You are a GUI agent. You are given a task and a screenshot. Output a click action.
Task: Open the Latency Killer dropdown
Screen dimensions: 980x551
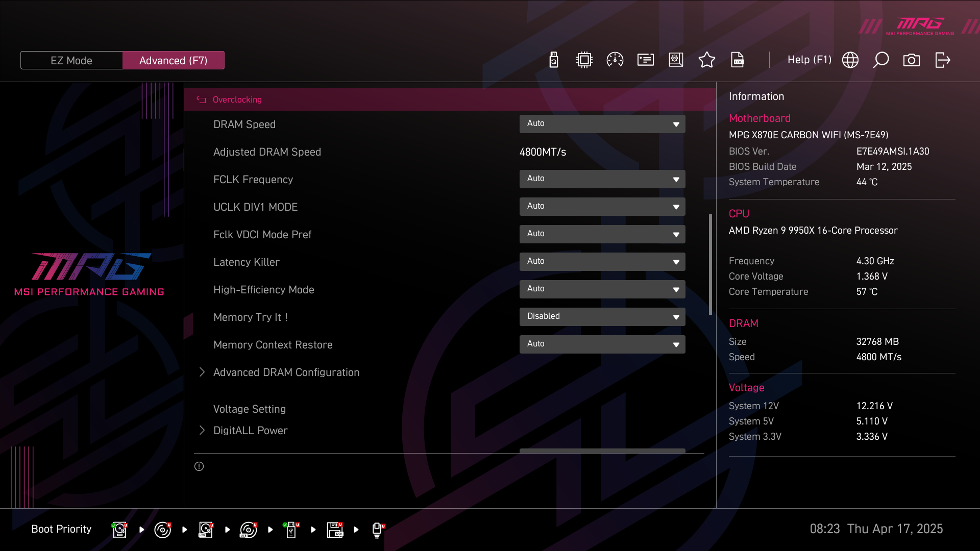pos(602,262)
